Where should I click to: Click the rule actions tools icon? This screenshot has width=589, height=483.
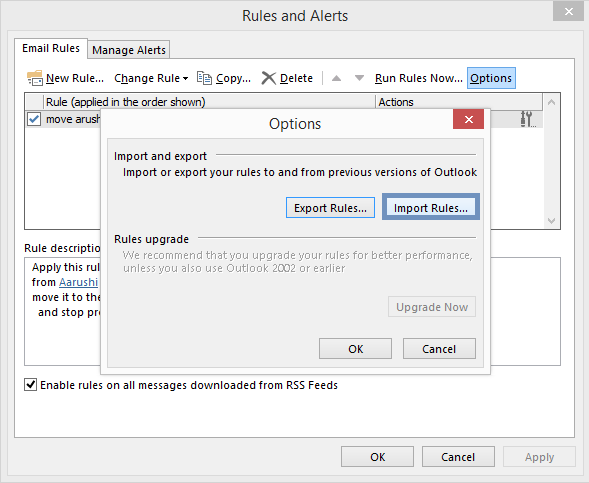pyautogui.click(x=527, y=119)
